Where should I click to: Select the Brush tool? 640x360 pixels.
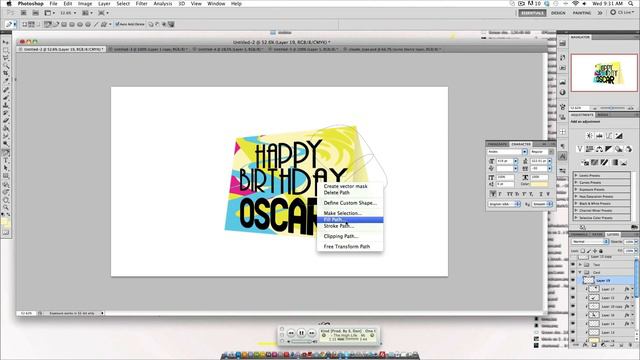(6, 98)
